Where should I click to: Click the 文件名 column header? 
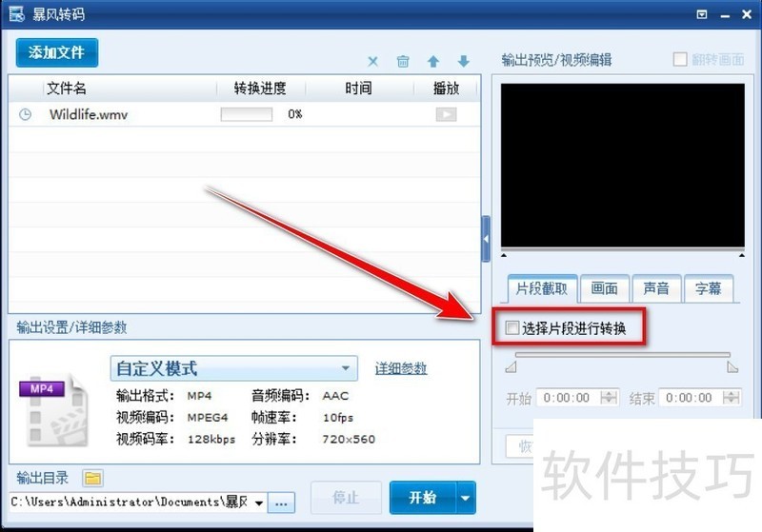(67, 89)
